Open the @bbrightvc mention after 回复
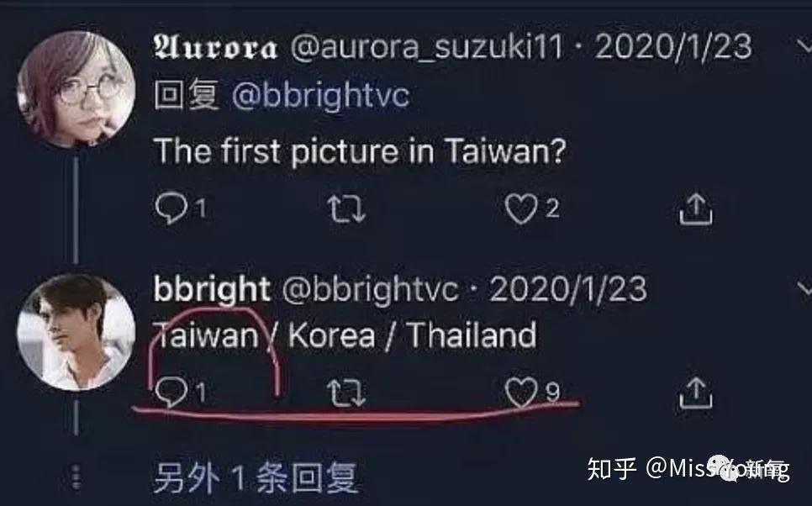 (320, 95)
